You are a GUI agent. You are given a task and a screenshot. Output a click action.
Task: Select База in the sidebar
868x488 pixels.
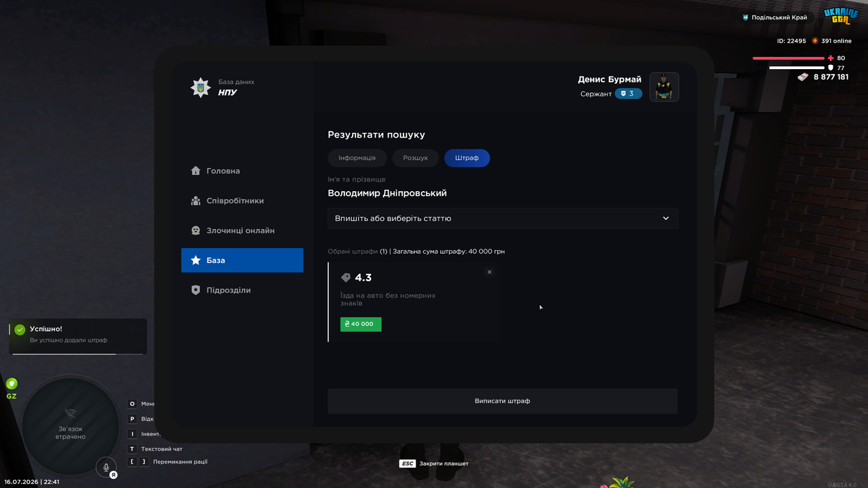[242, 260]
